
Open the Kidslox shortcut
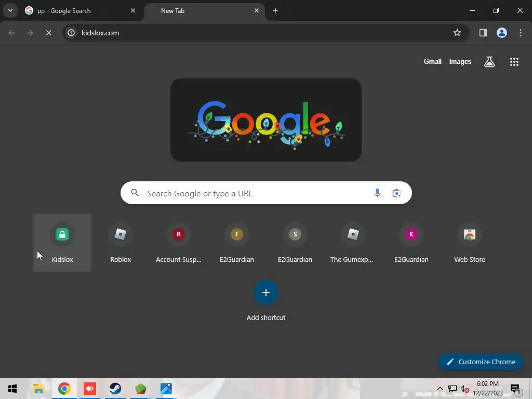tap(62, 243)
